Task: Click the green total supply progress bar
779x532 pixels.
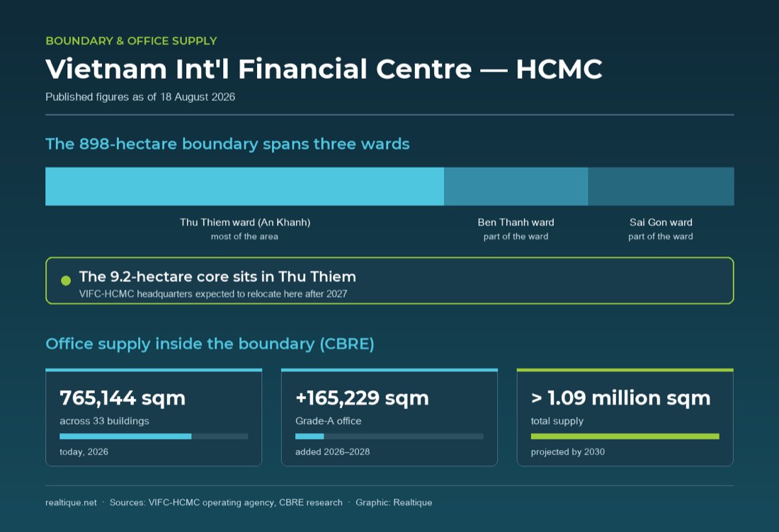Action: (625, 436)
